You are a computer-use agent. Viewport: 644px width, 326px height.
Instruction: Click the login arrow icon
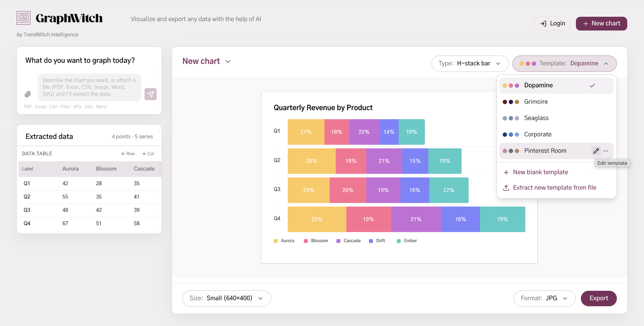tap(543, 23)
